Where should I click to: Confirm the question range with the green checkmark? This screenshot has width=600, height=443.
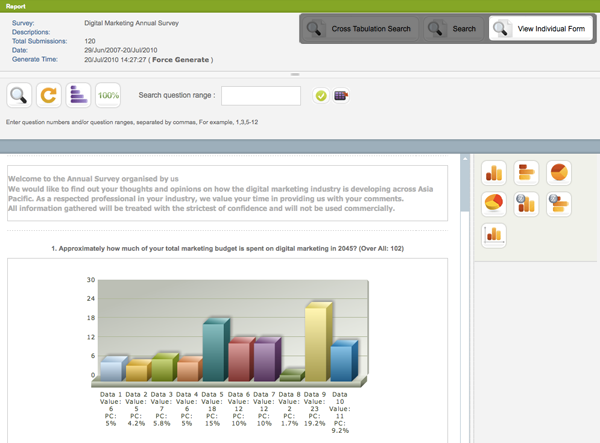coord(321,96)
